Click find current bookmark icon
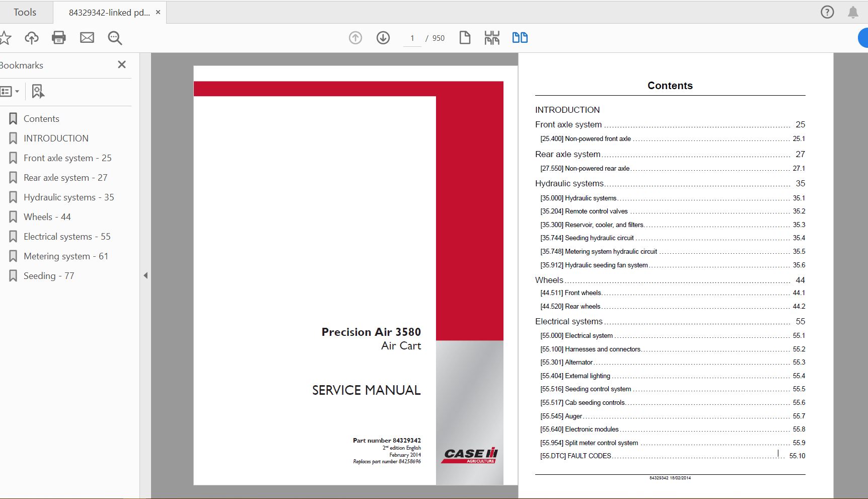868x499 pixels. (38, 92)
